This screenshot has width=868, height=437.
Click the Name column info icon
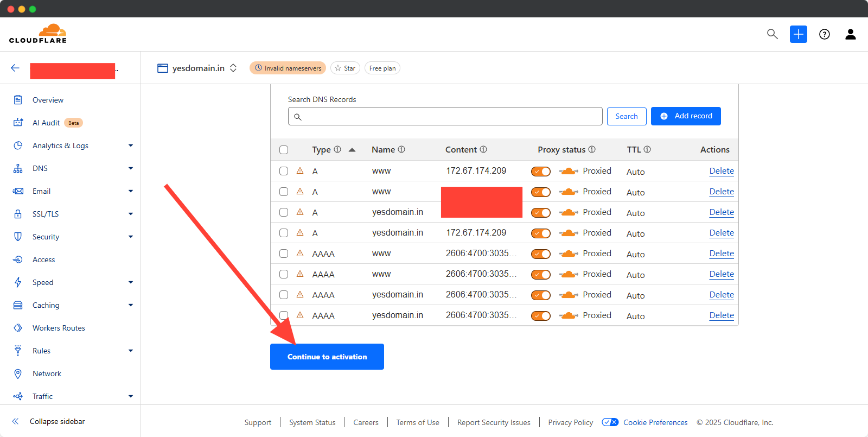[401, 149]
